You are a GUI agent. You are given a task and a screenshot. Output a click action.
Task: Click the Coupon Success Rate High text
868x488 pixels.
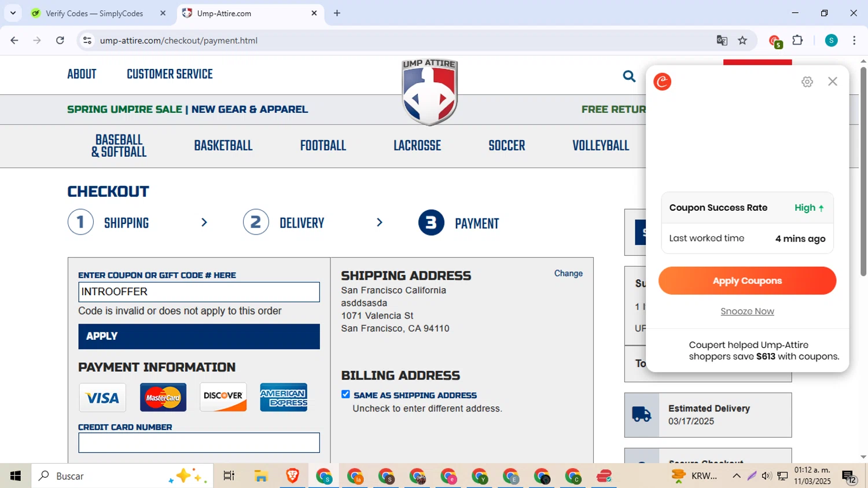click(746, 208)
